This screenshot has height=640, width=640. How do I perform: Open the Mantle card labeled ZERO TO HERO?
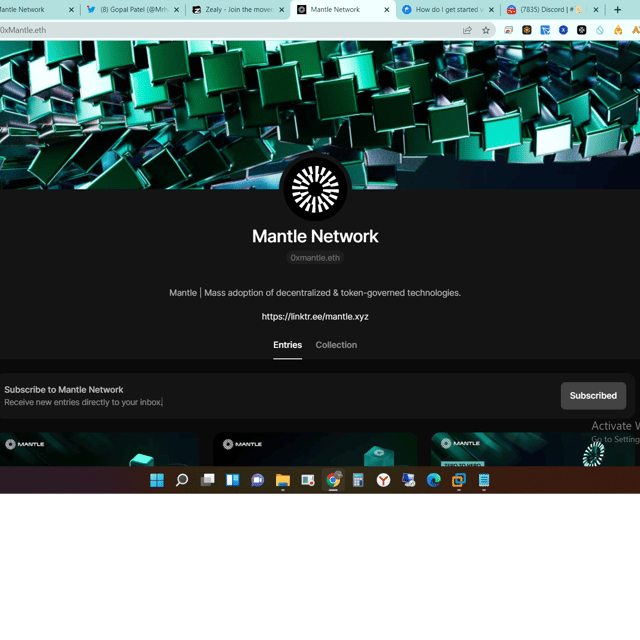tap(533, 449)
